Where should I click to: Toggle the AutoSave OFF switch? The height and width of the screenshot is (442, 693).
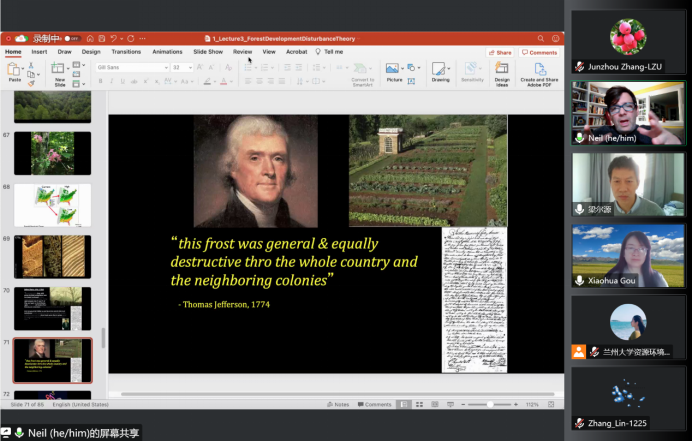(x=72, y=38)
